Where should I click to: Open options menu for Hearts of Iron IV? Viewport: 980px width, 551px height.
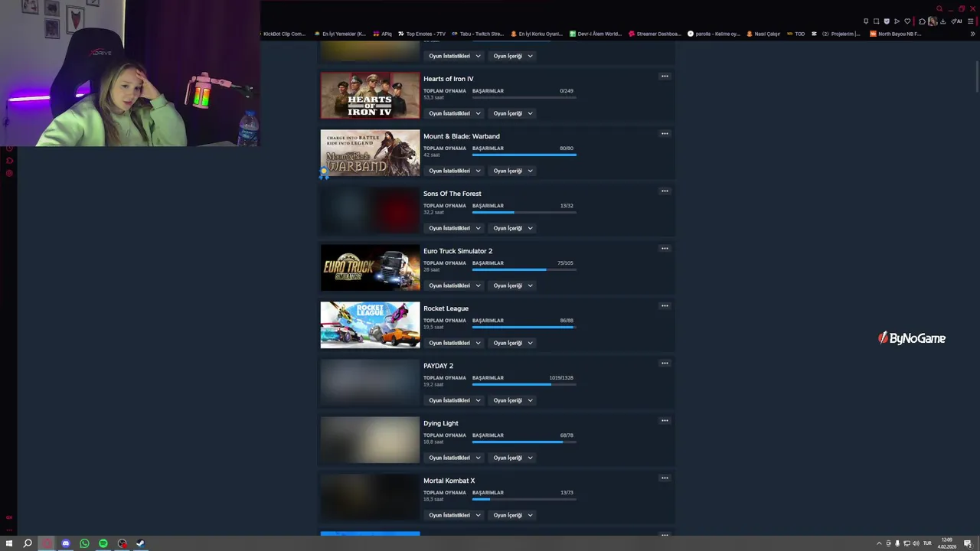click(x=665, y=77)
